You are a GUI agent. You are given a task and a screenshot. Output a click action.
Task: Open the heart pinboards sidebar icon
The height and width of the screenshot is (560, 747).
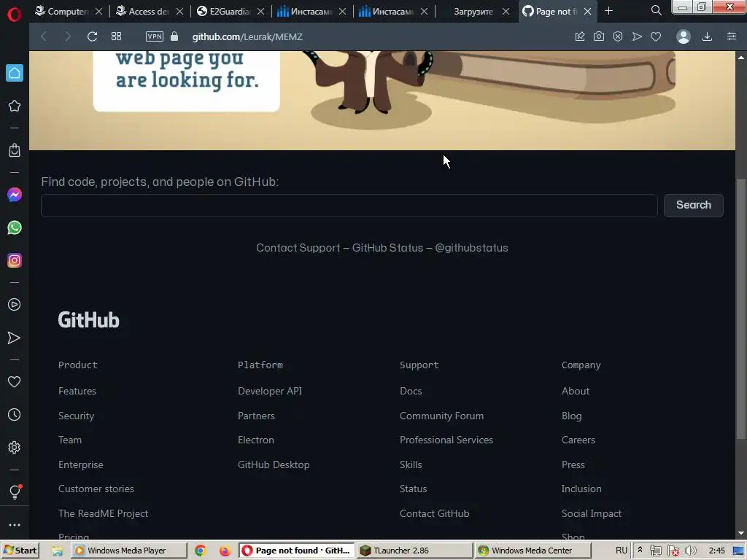pos(15,382)
